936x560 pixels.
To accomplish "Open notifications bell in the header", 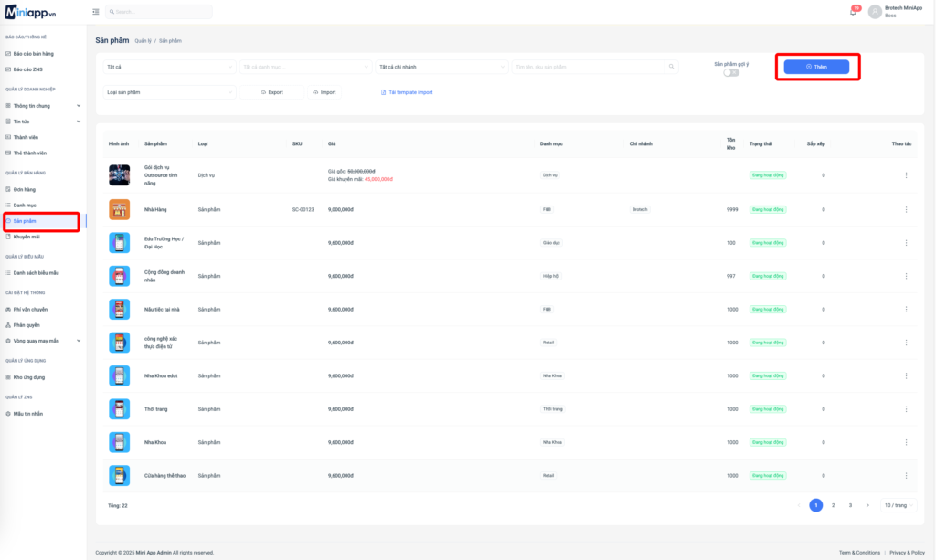I will coord(853,12).
